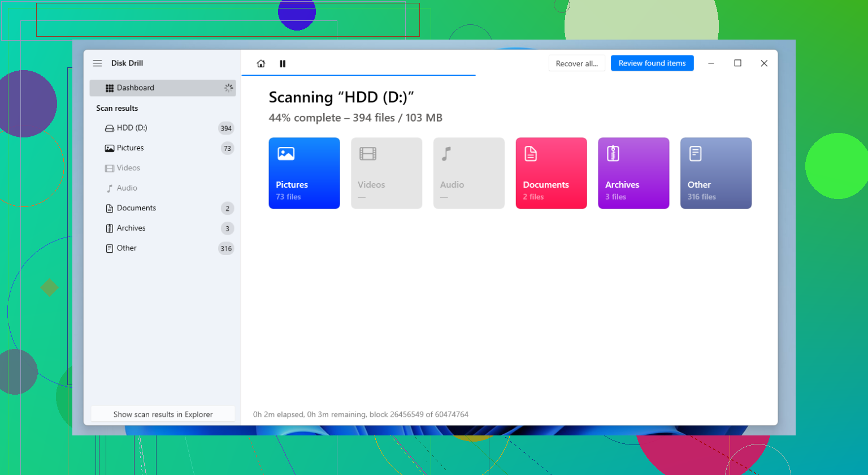
Task: Click the music note icon on Audio tile
Action: (446, 154)
